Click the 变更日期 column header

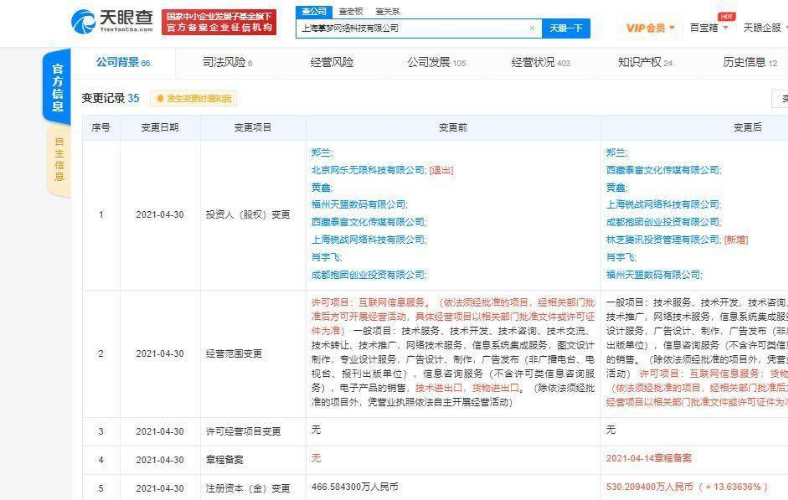pyautogui.click(x=160, y=128)
